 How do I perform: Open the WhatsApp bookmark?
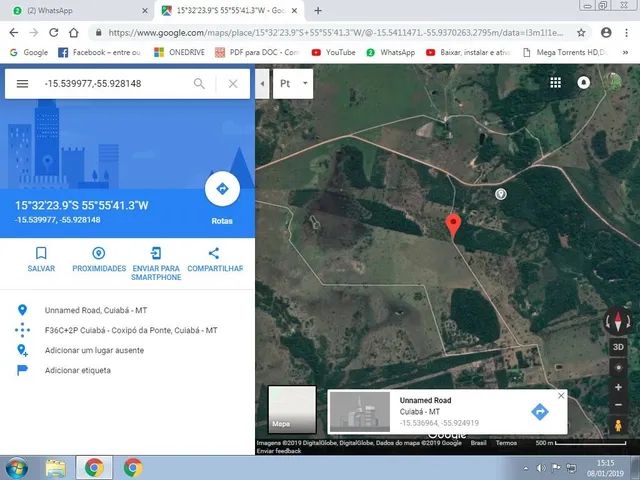[x=391, y=52]
